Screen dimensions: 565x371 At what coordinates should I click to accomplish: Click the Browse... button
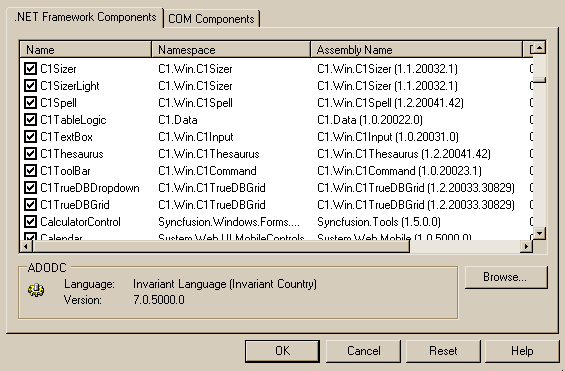tap(506, 277)
